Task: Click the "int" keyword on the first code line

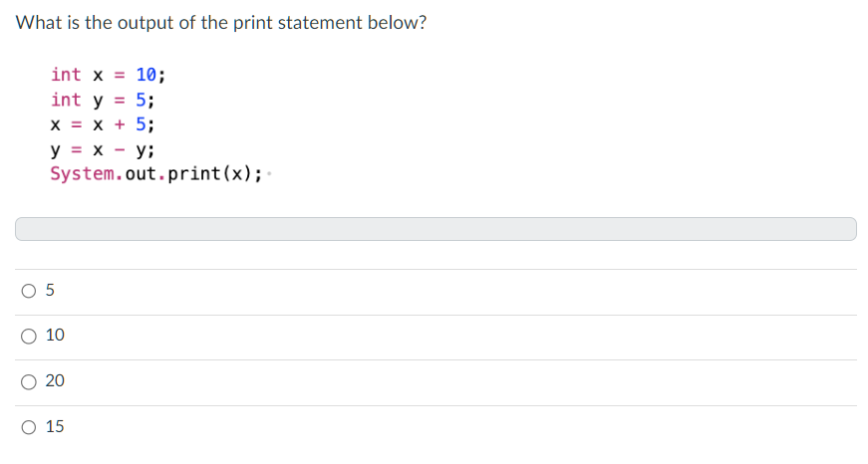Action: pos(66,75)
